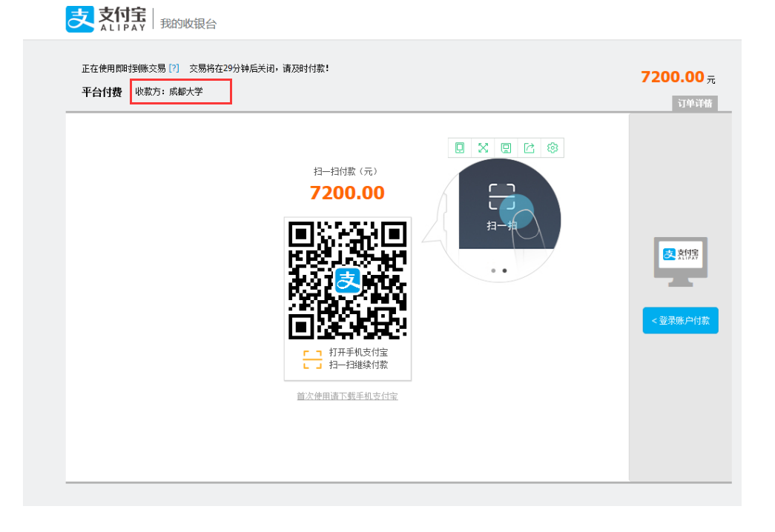Open the gear settings icon in green toolbar
The width and height of the screenshot is (775, 532).
pyautogui.click(x=553, y=147)
